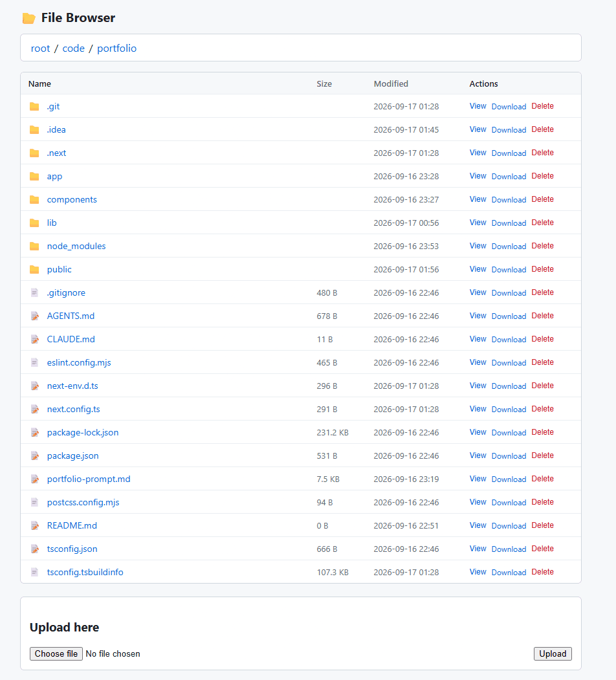Image resolution: width=616 pixels, height=680 pixels.
Task: Download the app folder
Action: point(509,177)
